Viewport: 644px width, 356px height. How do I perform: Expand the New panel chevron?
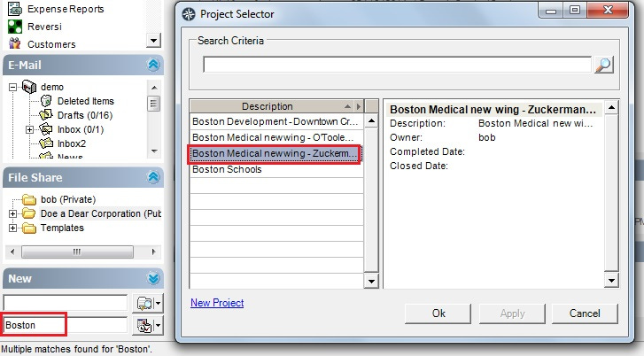point(153,278)
